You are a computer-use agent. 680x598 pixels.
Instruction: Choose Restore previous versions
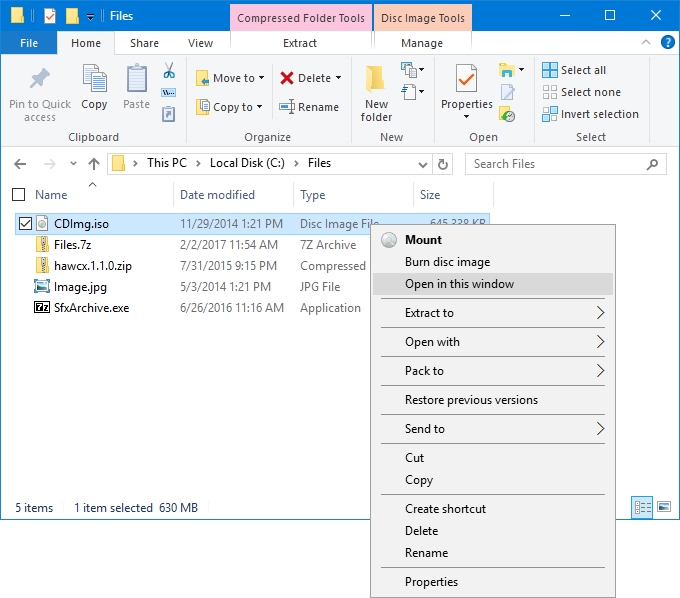click(x=493, y=400)
